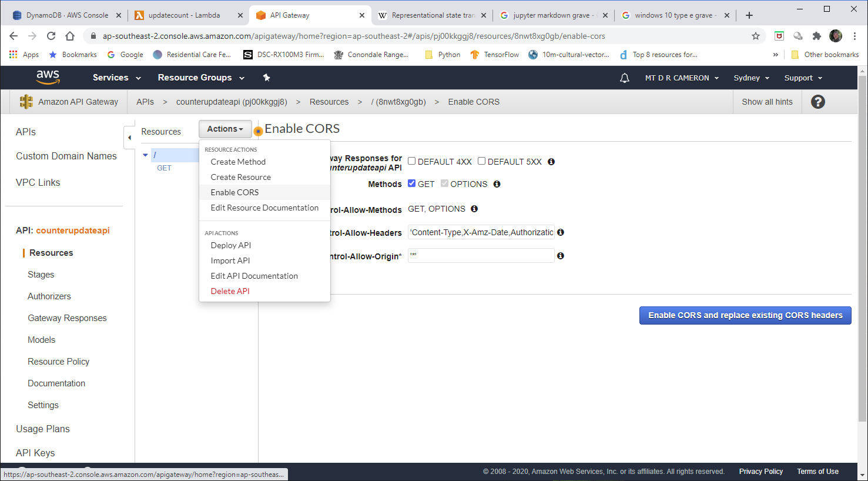Choose Enable CORS in the Actions menu

point(264,192)
